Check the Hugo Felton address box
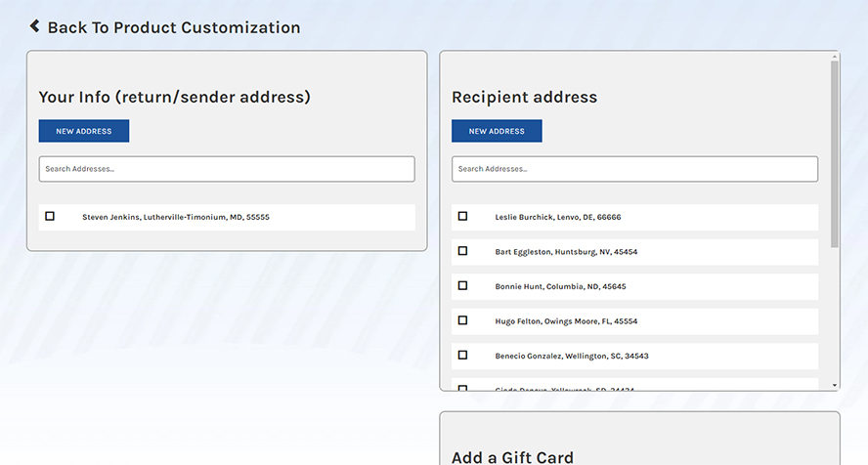 pyautogui.click(x=463, y=320)
